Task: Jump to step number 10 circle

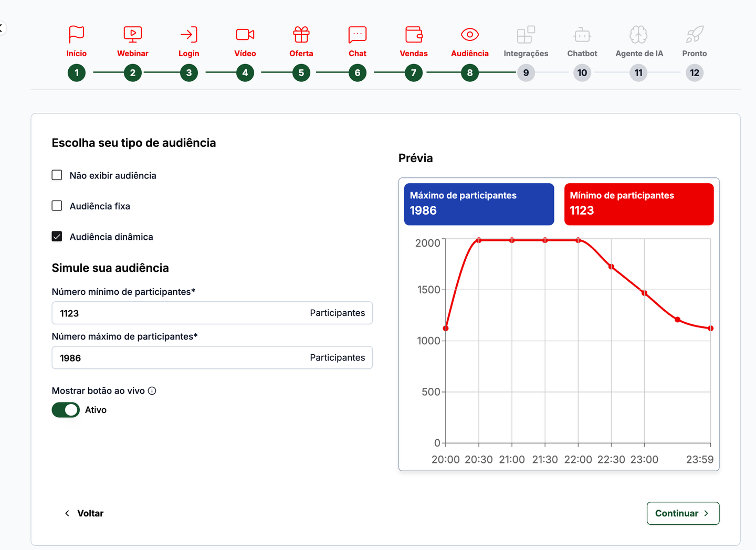Action: [582, 73]
